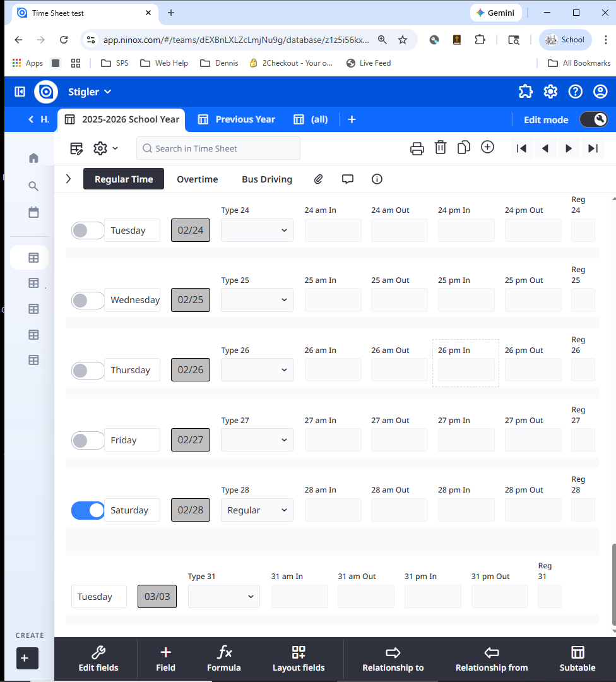
Task: Turn off the Saturday toggle switch
Action: tap(88, 510)
